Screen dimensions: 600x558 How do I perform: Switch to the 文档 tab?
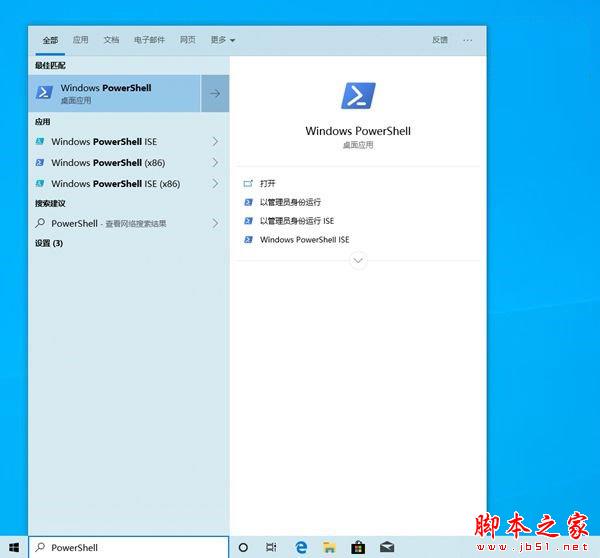(x=111, y=40)
